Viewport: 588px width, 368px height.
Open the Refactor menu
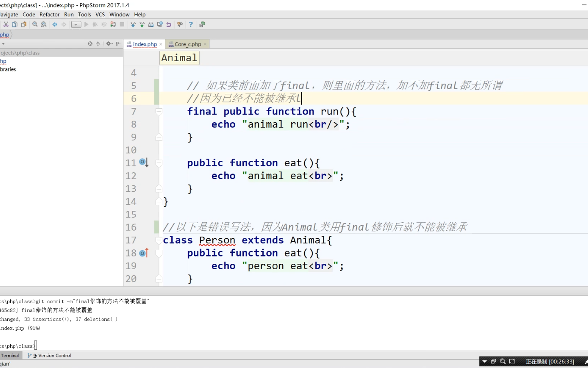pyautogui.click(x=50, y=14)
